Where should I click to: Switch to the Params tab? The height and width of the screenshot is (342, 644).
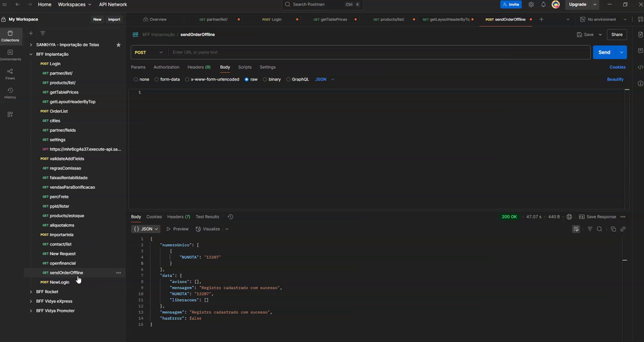138,67
